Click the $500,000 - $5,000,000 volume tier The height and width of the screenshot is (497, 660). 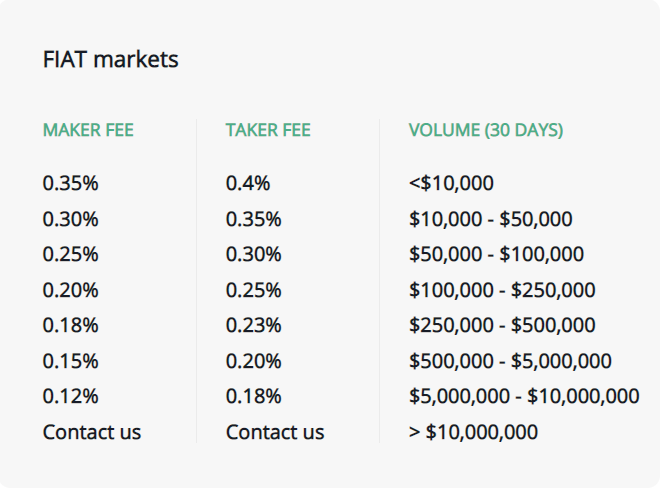coord(510,361)
